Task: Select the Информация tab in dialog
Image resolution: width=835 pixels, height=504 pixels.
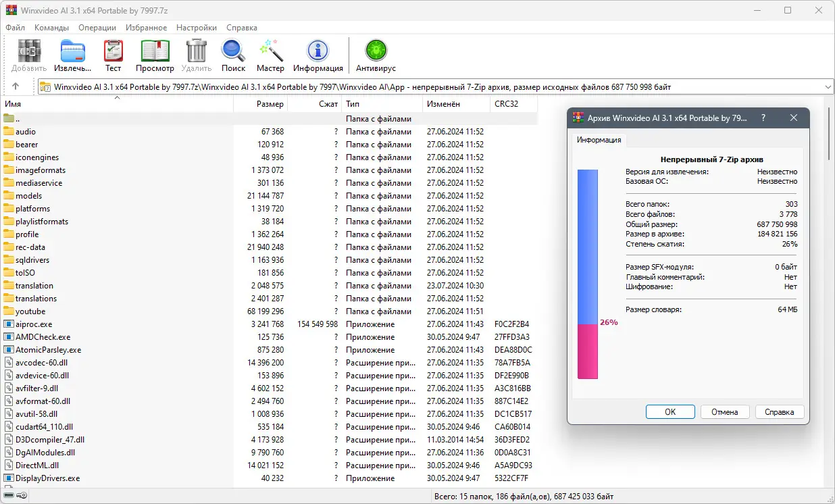Action: click(x=599, y=141)
